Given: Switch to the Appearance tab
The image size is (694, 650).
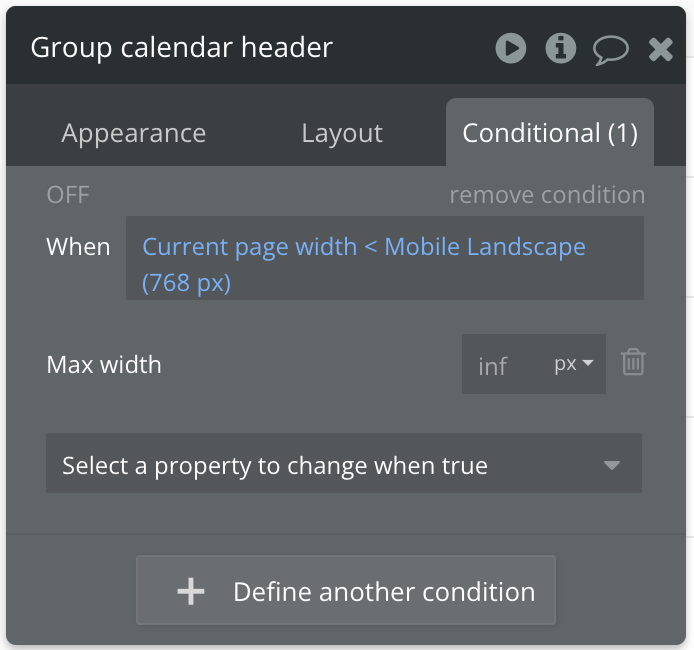Looking at the screenshot, I should (134, 133).
